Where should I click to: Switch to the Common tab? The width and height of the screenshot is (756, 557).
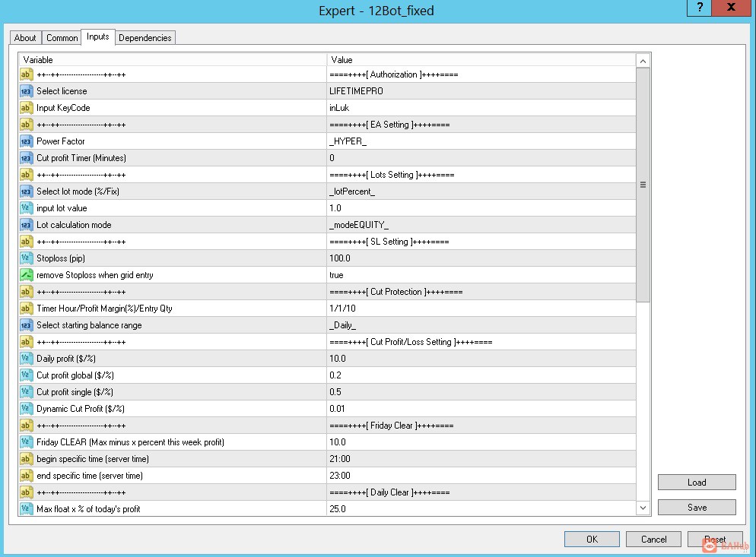click(x=62, y=38)
